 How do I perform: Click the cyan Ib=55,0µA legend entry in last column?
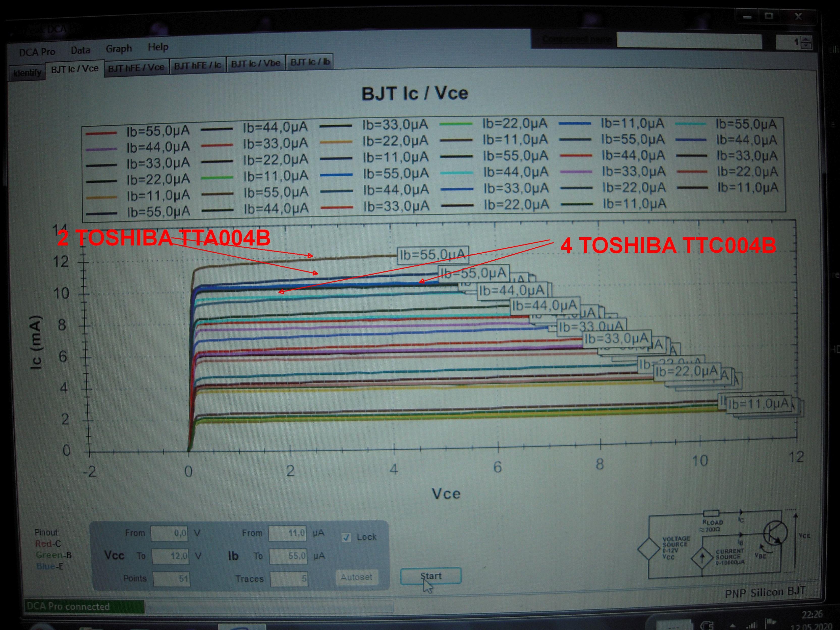pyautogui.click(x=726, y=124)
